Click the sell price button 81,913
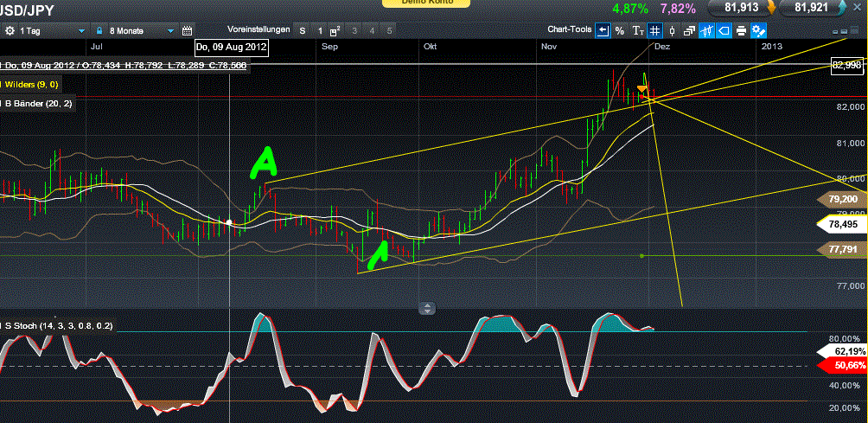This screenshot has width=868, height=423. click(x=740, y=8)
